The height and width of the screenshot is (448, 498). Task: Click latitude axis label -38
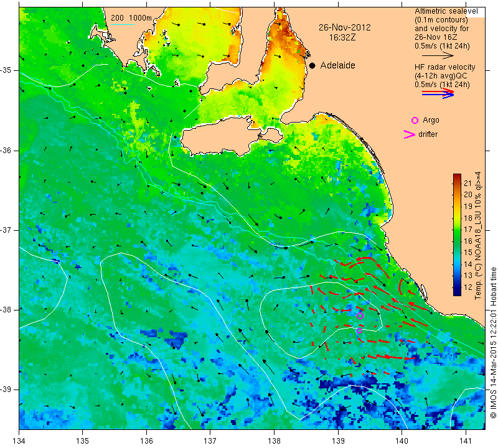click(6, 310)
